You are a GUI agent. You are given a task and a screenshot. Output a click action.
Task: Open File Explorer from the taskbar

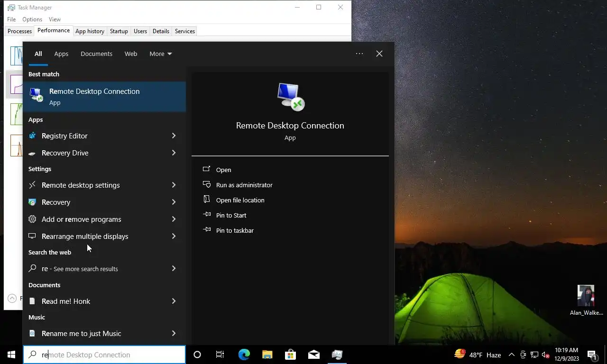(267, 355)
